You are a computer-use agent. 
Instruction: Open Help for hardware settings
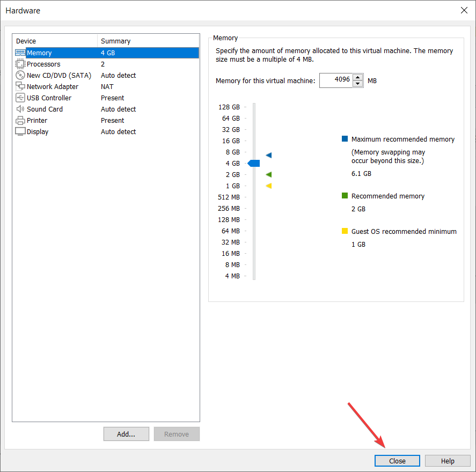pyautogui.click(x=448, y=461)
